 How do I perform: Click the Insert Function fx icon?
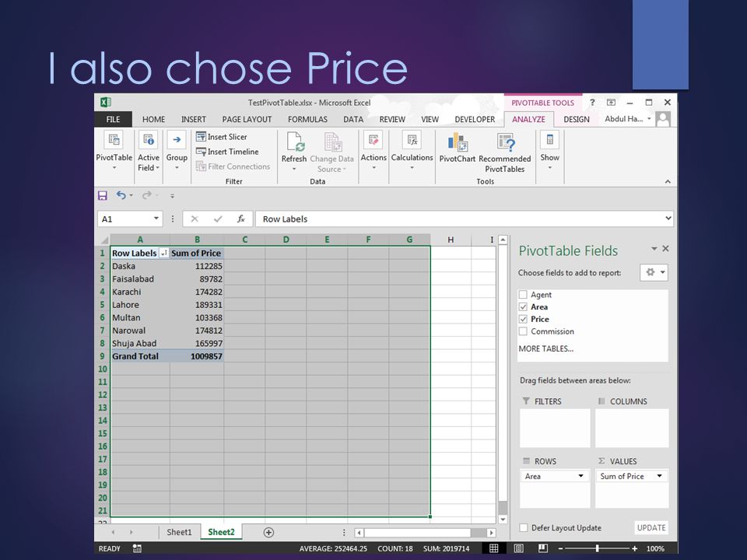[x=241, y=219]
